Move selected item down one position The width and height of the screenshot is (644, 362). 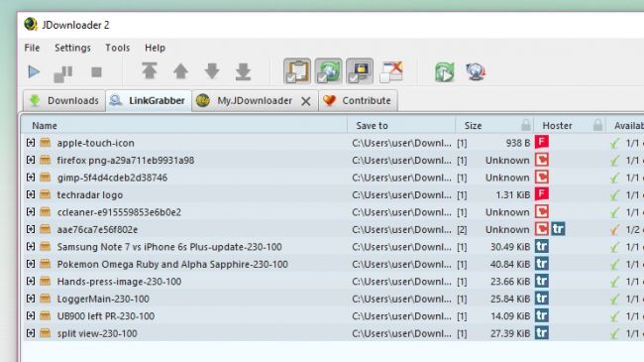click(x=212, y=71)
